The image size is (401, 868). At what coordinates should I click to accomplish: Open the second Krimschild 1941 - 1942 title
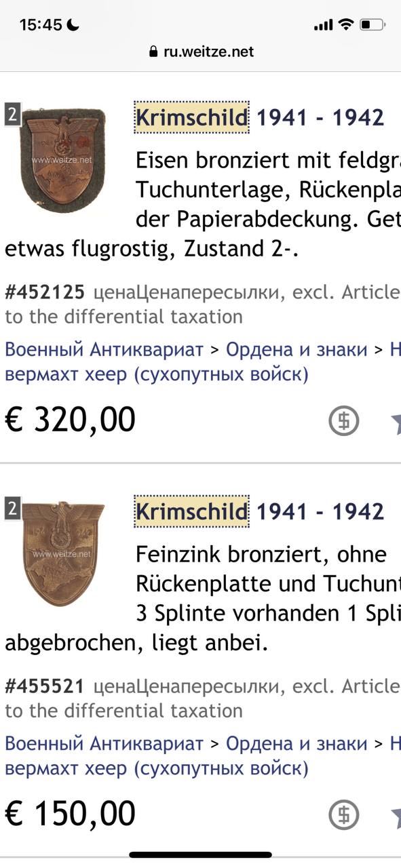tap(260, 511)
